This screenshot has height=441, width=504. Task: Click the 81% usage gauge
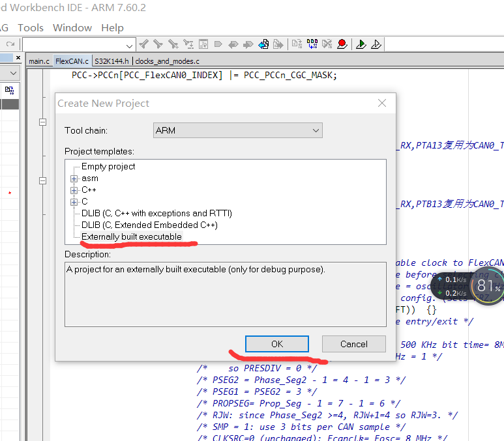pos(487,286)
